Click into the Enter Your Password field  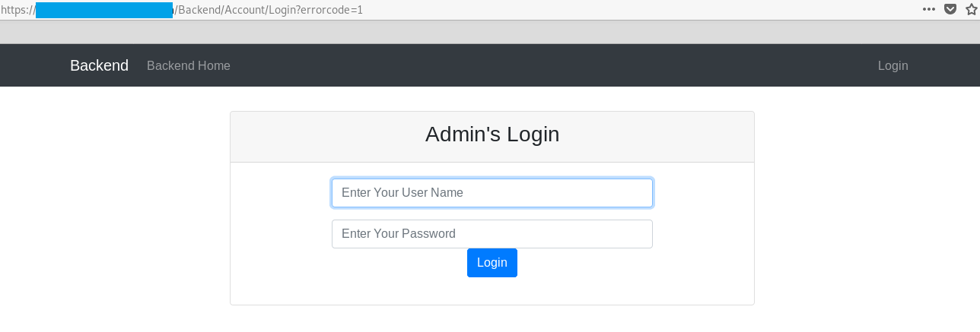[x=492, y=234]
